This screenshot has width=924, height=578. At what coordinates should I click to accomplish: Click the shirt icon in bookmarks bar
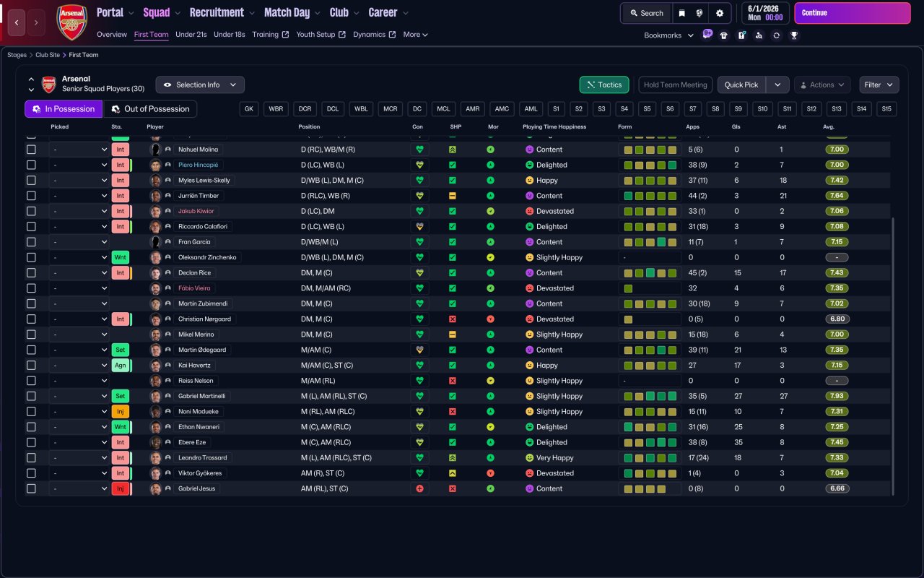pos(724,35)
